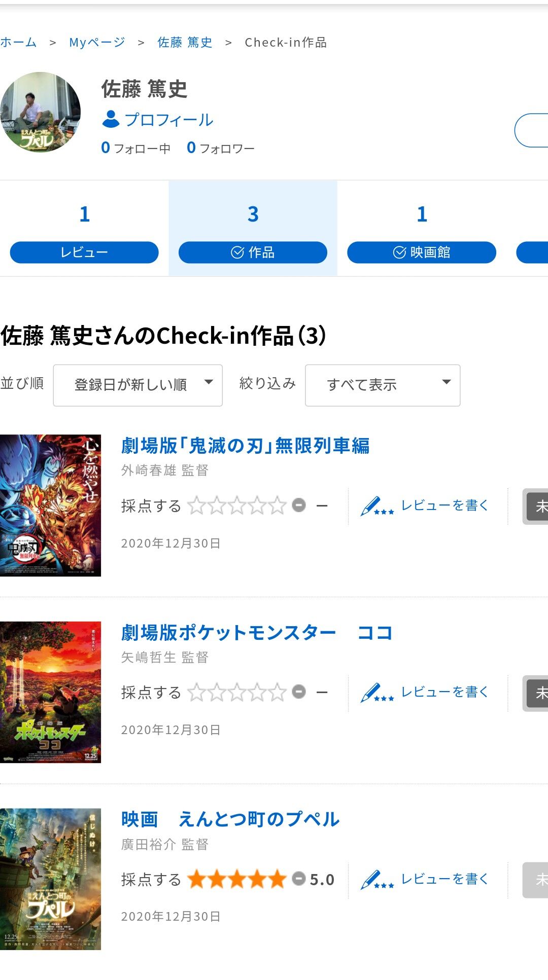Toggle 未 watched status for 鬼滅の刃
The height and width of the screenshot is (980, 548).
535,506
